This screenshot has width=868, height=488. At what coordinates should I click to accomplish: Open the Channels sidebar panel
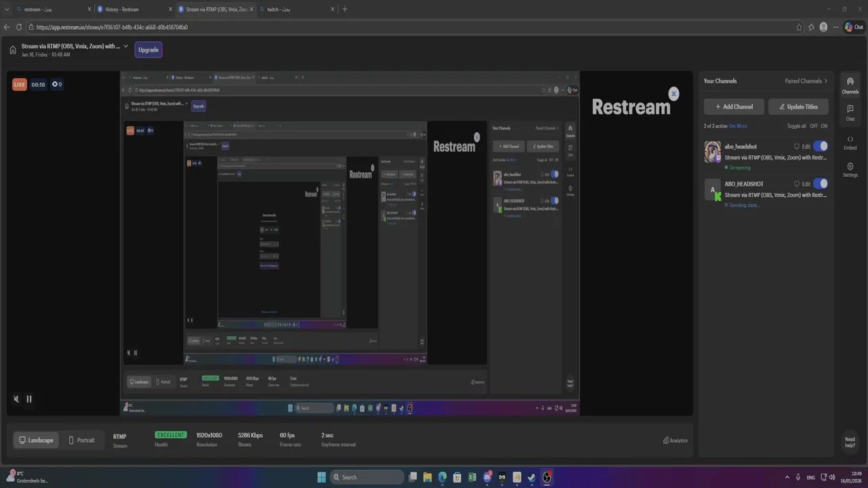pos(850,85)
